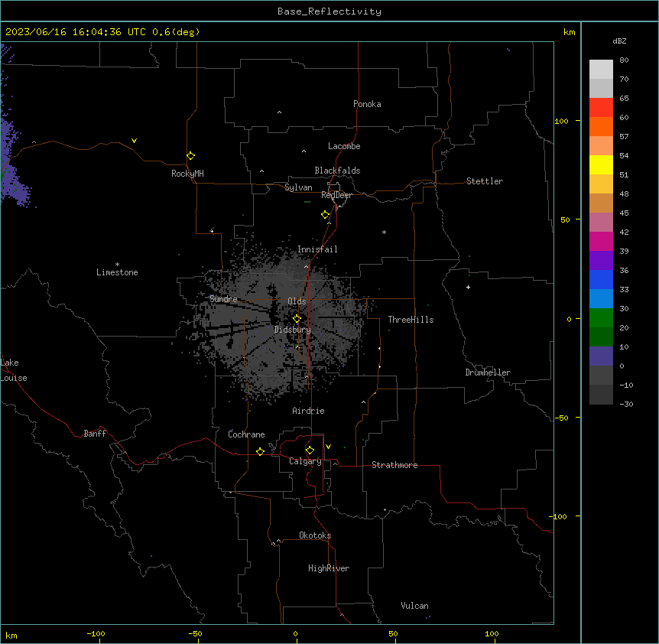Screen dimensions: 659x644
Task: Click the Okotoks label
Action: point(315,535)
